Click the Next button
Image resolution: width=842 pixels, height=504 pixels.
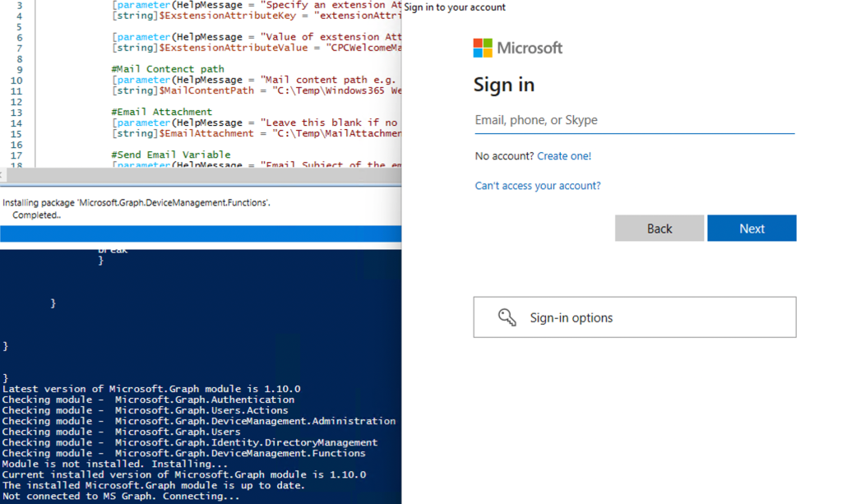[752, 228]
